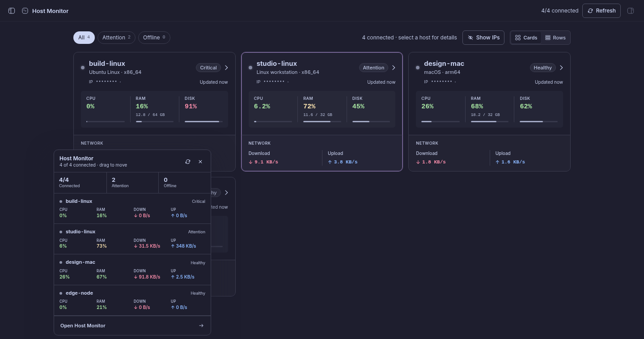Select edge-node row in widget
Screen dimensions: 644x339
132,300
